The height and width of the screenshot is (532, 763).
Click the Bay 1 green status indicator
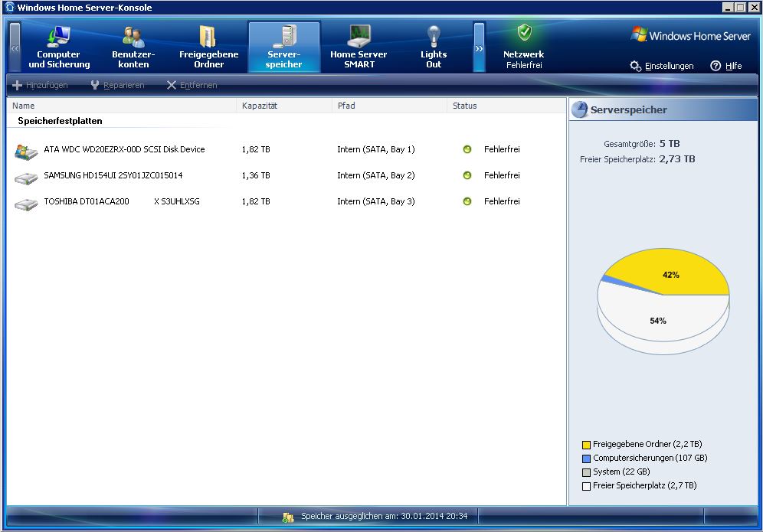(467, 149)
